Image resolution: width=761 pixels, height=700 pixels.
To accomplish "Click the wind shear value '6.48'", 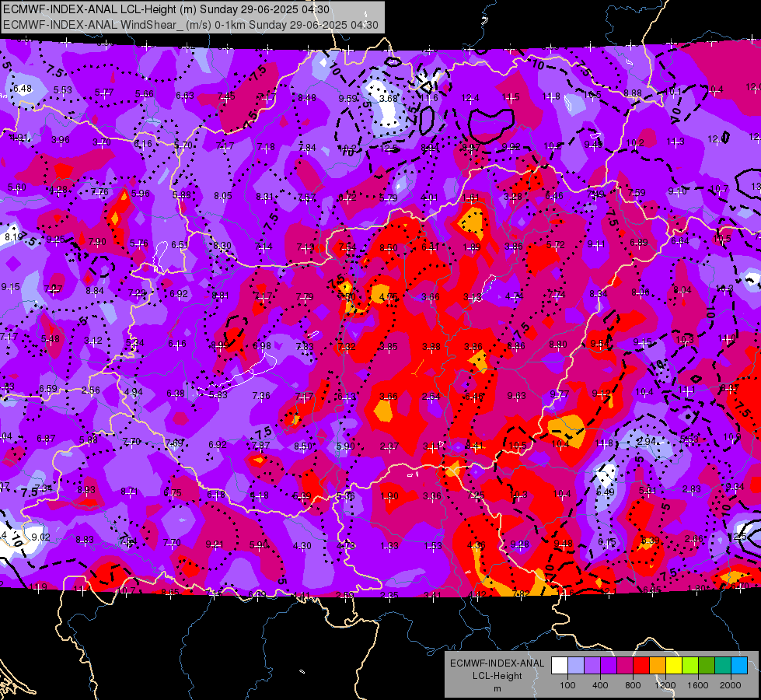I will pos(23,89).
